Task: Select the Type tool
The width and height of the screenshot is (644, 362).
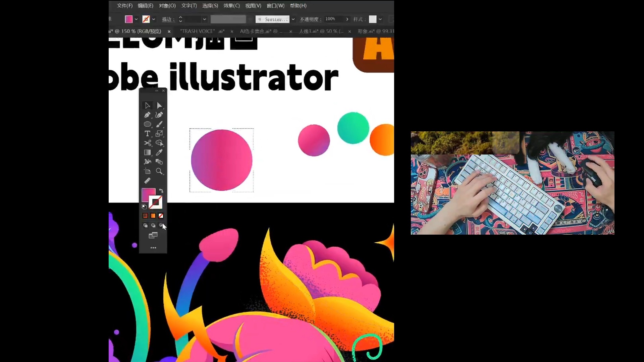Action: coord(147,134)
